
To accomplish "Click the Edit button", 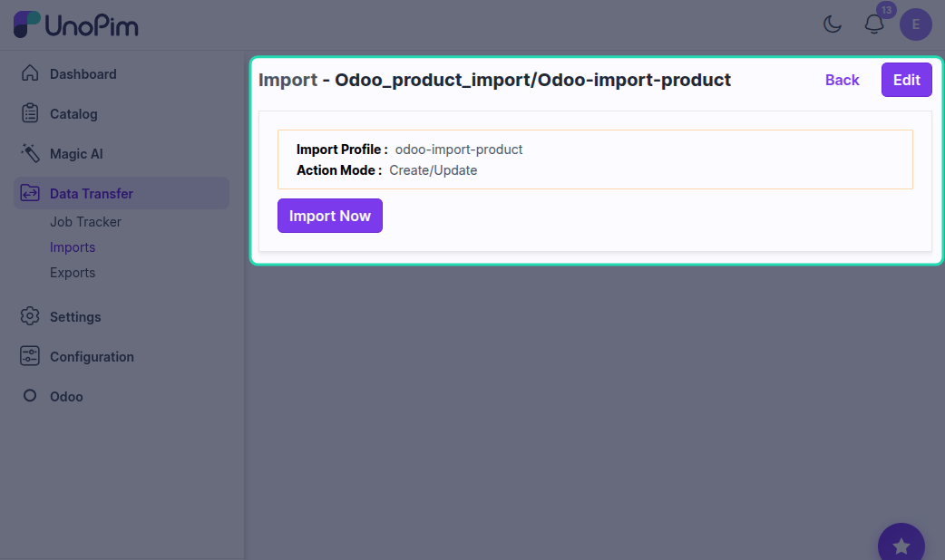I will coord(906,80).
